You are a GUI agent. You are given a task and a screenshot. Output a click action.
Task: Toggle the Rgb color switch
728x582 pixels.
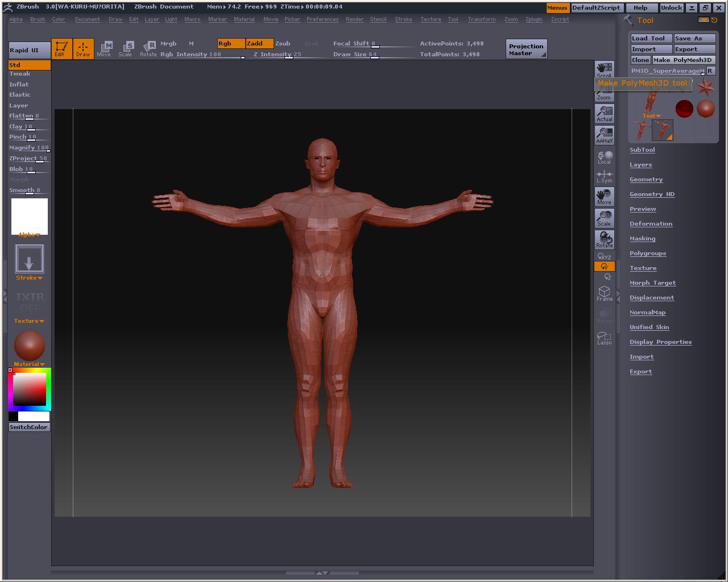tap(231, 43)
